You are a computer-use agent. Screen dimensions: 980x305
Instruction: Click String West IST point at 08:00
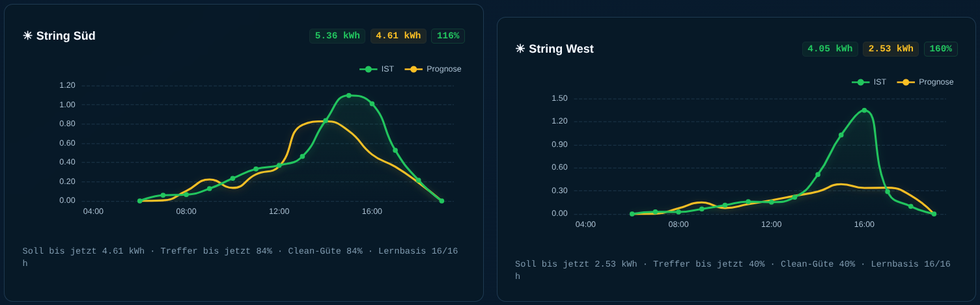click(679, 211)
